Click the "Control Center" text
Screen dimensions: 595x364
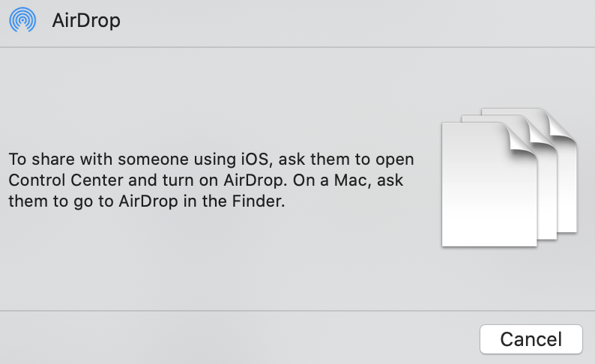pos(63,181)
